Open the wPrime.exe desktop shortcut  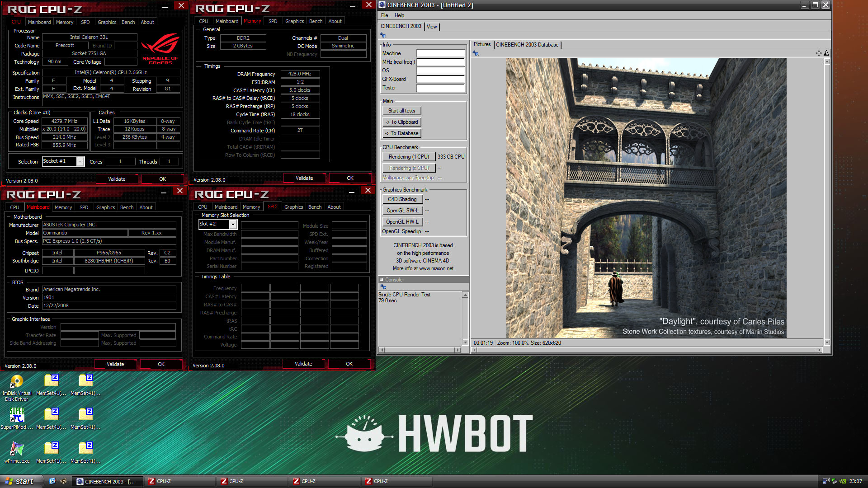click(x=17, y=452)
